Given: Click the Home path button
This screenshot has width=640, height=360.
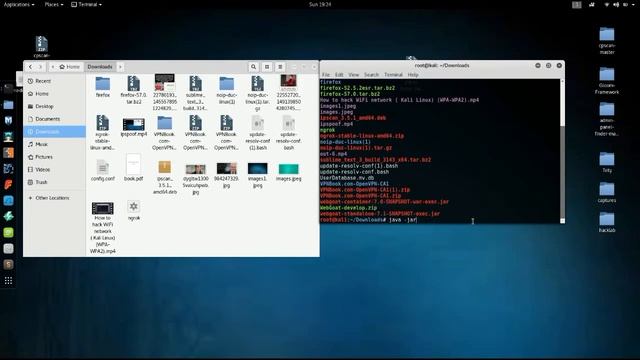Looking at the screenshot, I should 69,67.
